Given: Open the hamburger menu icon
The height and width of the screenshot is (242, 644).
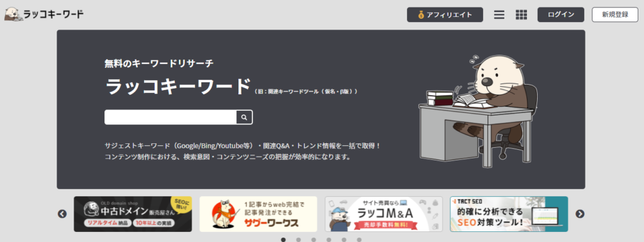Looking at the screenshot, I should point(499,14).
